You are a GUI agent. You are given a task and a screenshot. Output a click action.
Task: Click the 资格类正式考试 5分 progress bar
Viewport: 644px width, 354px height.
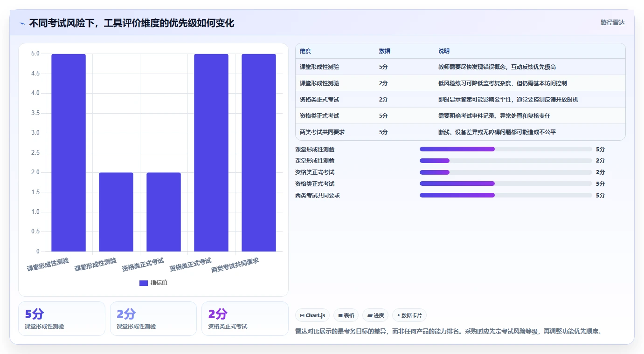[x=506, y=184]
